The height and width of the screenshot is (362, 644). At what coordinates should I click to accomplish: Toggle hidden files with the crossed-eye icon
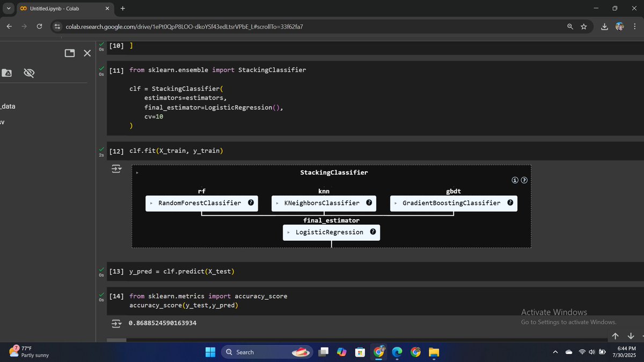coord(29,73)
